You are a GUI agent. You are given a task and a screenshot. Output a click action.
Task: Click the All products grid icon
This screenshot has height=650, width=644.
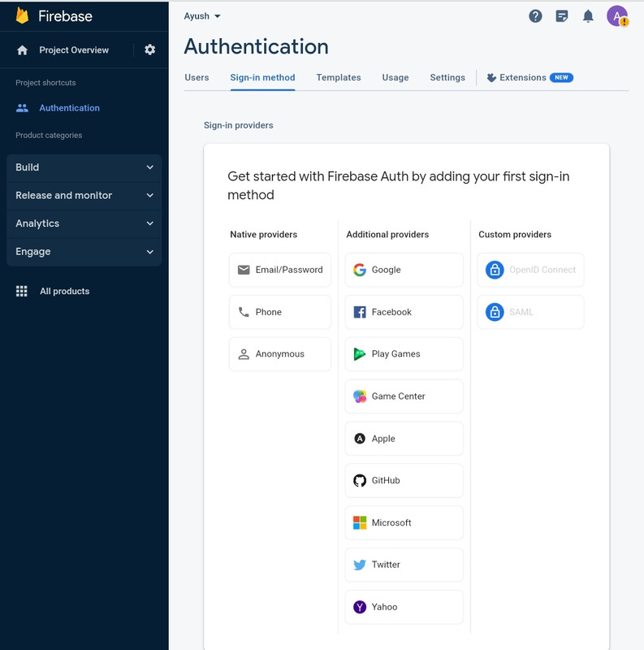click(22, 291)
